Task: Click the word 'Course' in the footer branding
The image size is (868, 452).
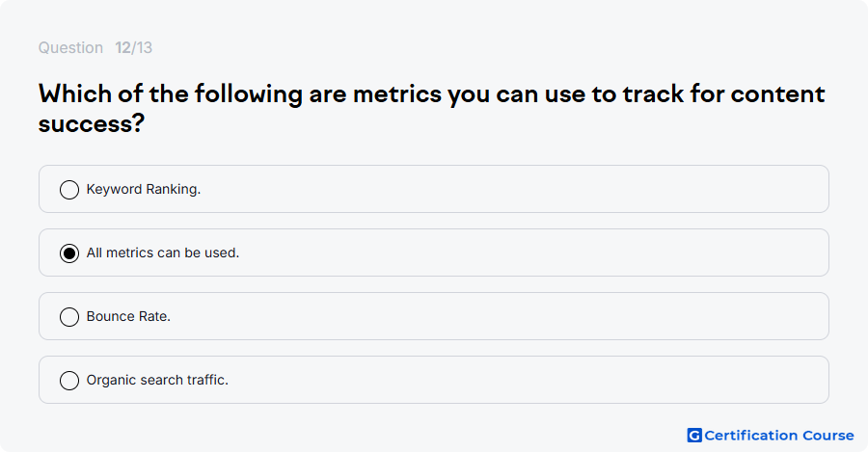Action: click(x=828, y=436)
